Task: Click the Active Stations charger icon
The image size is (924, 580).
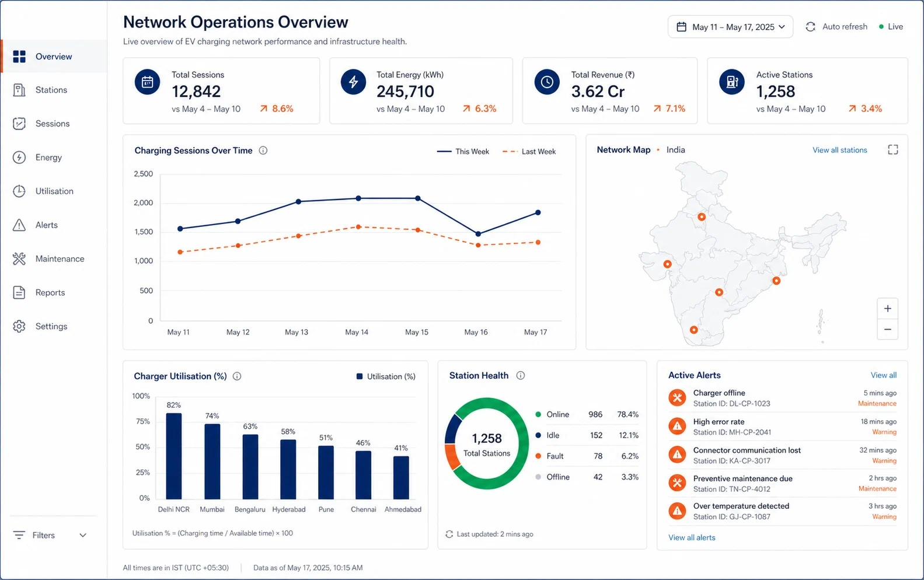Action: point(732,82)
